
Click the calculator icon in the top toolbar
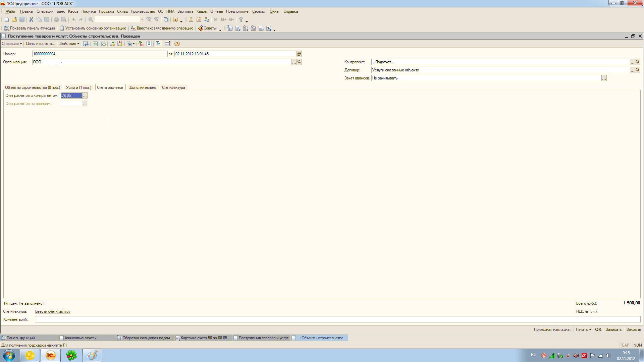tap(191, 19)
